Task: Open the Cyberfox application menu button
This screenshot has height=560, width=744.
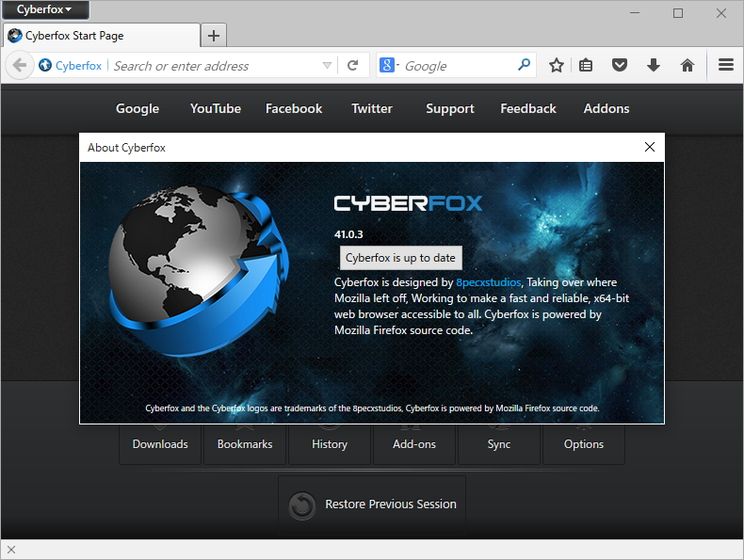Action: click(45, 9)
